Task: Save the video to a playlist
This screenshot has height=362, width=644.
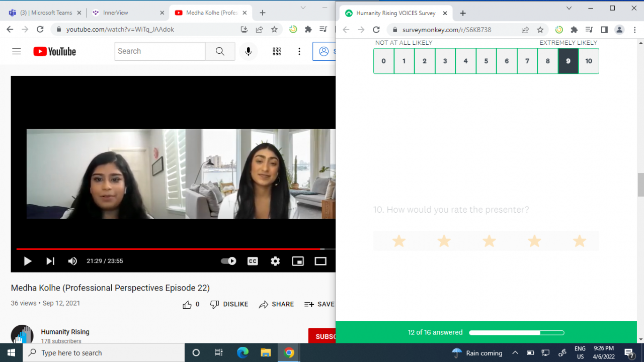Action: point(319,304)
